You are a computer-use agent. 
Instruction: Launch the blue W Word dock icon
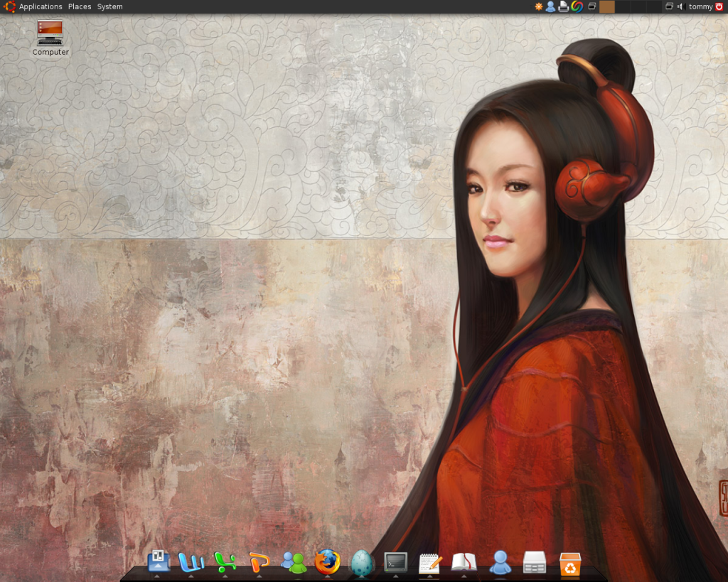tap(191, 563)
